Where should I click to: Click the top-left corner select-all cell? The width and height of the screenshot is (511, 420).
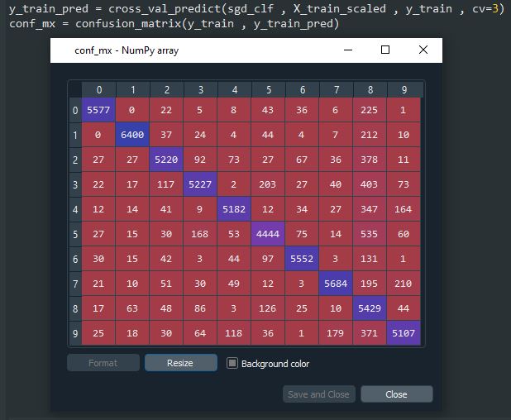pyautogui.click(x=75, y=90)
